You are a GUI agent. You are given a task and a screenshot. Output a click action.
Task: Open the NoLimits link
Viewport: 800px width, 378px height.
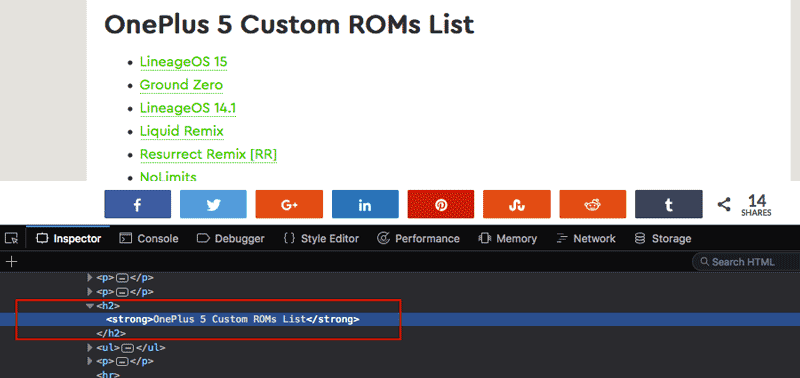(x=168, y=177)
